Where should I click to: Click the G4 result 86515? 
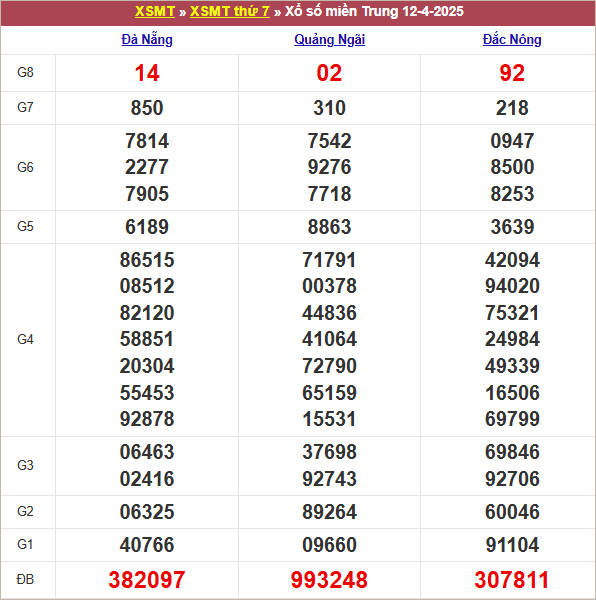tap(147, 260)
